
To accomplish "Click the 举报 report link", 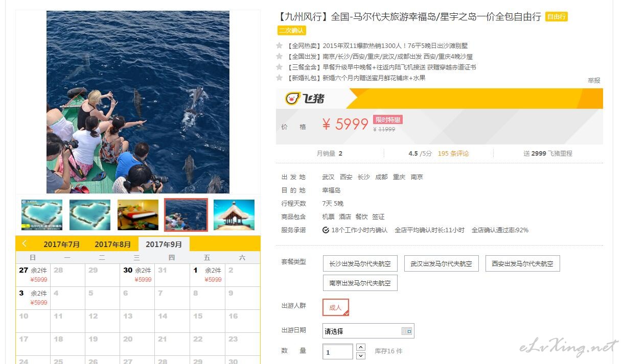I will (x=594, y=80).
